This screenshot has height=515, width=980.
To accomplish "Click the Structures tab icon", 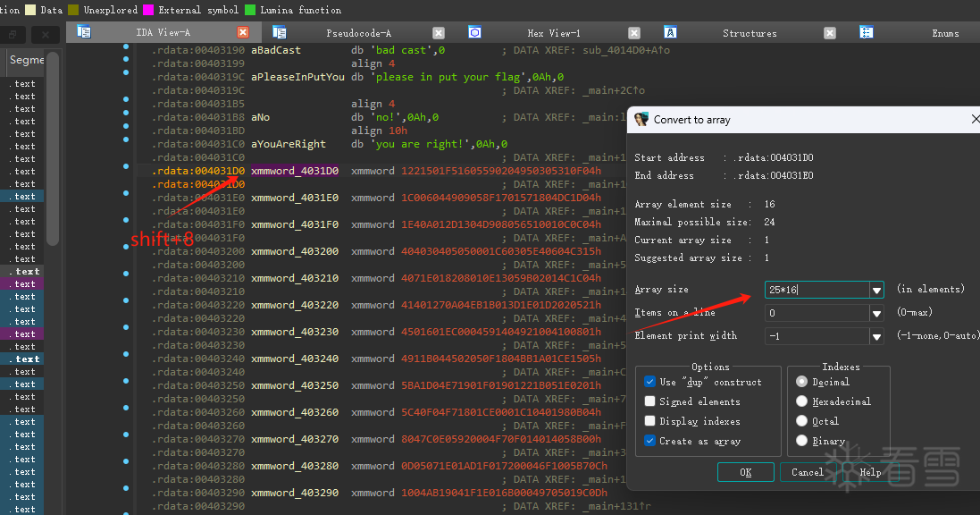I will (x=670, y=32).
